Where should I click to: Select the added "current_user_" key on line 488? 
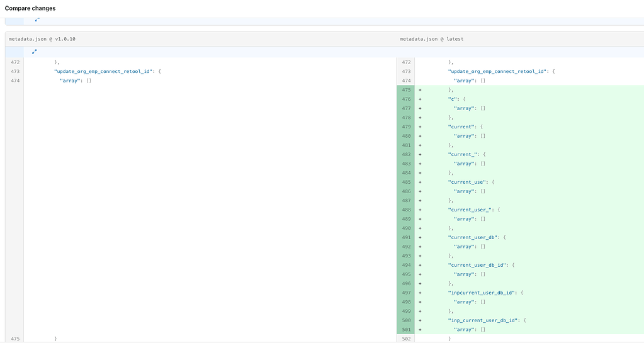click(471, 210)
